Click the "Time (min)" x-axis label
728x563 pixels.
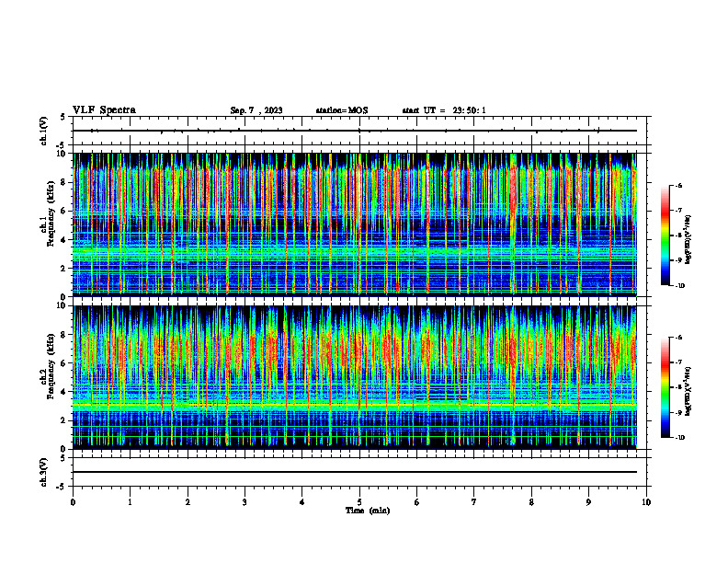368,511
